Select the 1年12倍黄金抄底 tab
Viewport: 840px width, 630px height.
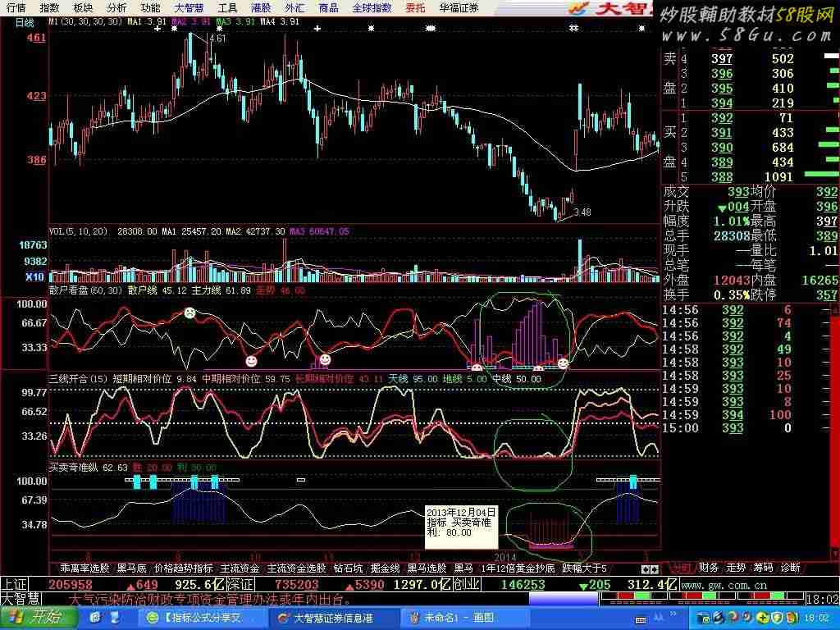(518, 568)
